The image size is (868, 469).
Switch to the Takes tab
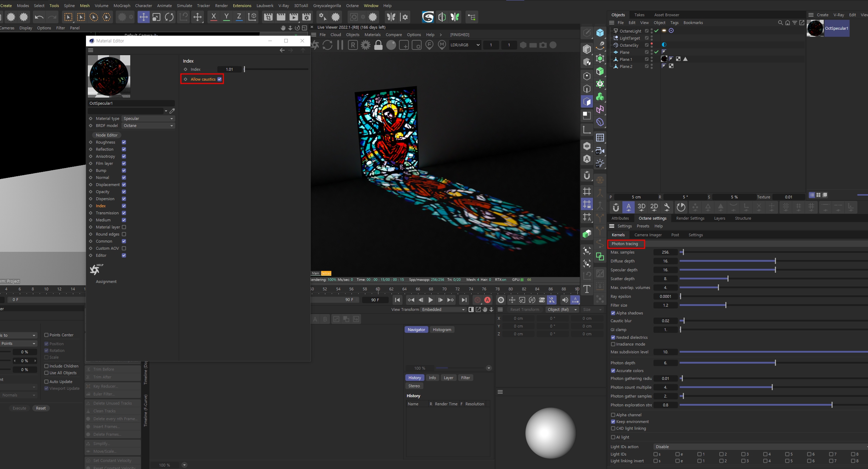639,15
